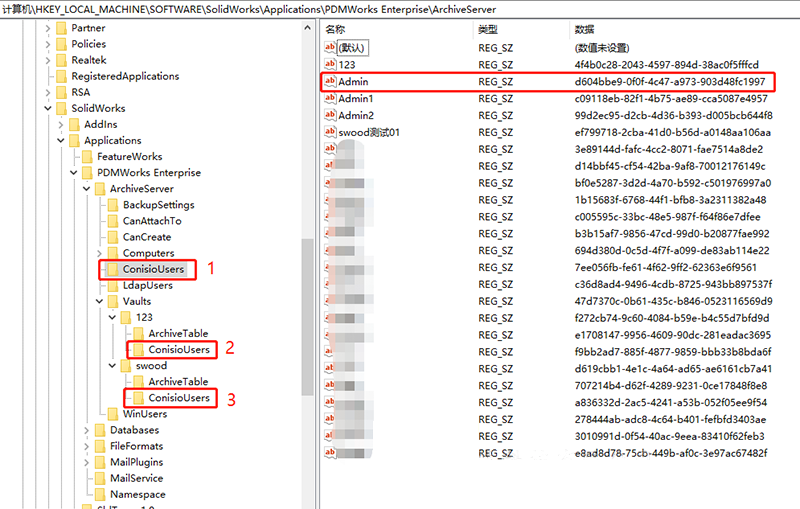Click the Admin registry value icon
Viewport: 800px width, 509px height.
[x=330, y=81]
